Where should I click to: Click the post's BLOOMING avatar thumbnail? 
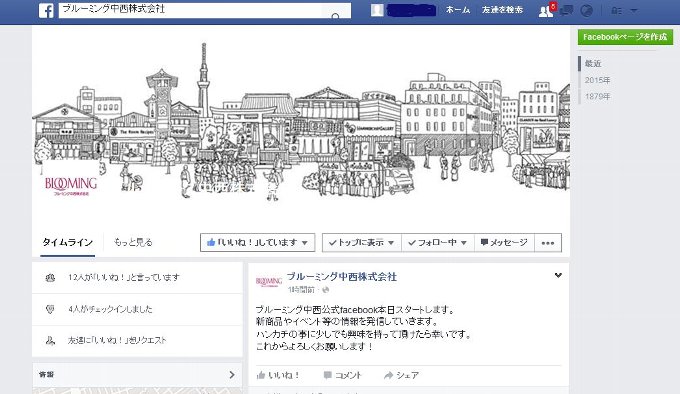(x=269, y=282)
